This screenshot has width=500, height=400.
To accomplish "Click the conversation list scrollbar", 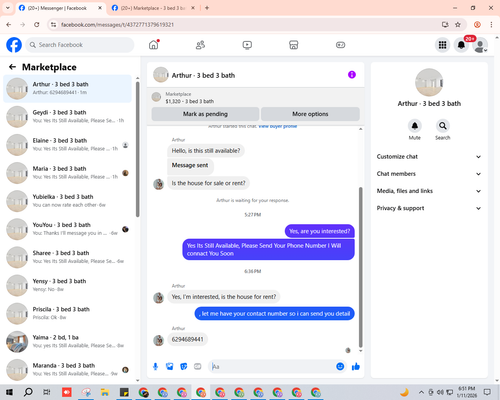I will pos(137,150).
